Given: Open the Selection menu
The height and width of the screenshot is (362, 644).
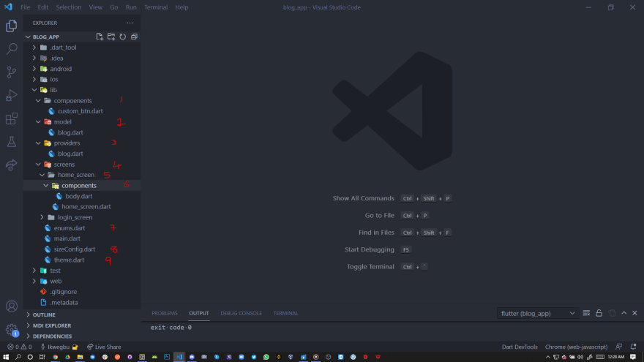Looking at the screenshot, I should click(69, 7).
